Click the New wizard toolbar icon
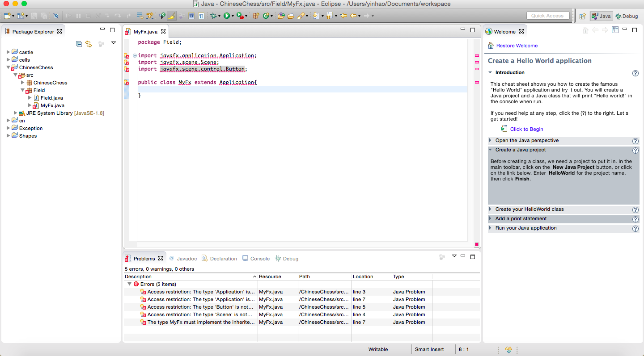This screenshot has width=644, height=356. (7, 16)
